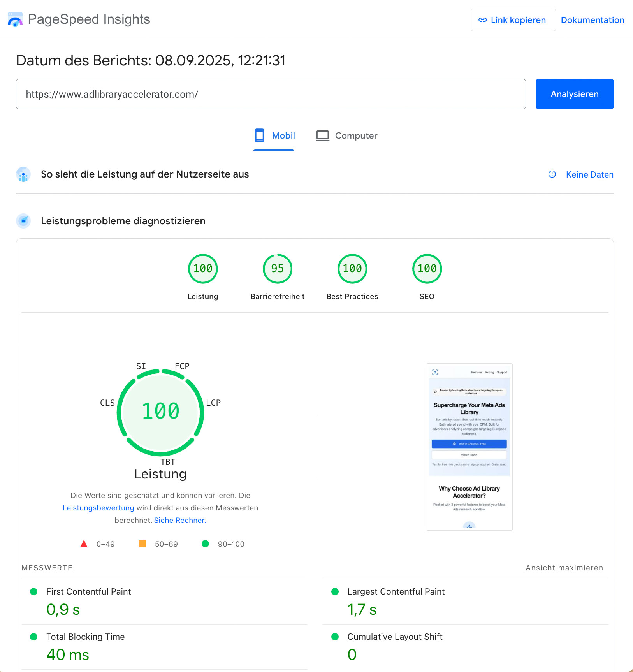Open the Leistungsbewertung link
This screenshot has height=672, width=633.
(x=98, y=508)
